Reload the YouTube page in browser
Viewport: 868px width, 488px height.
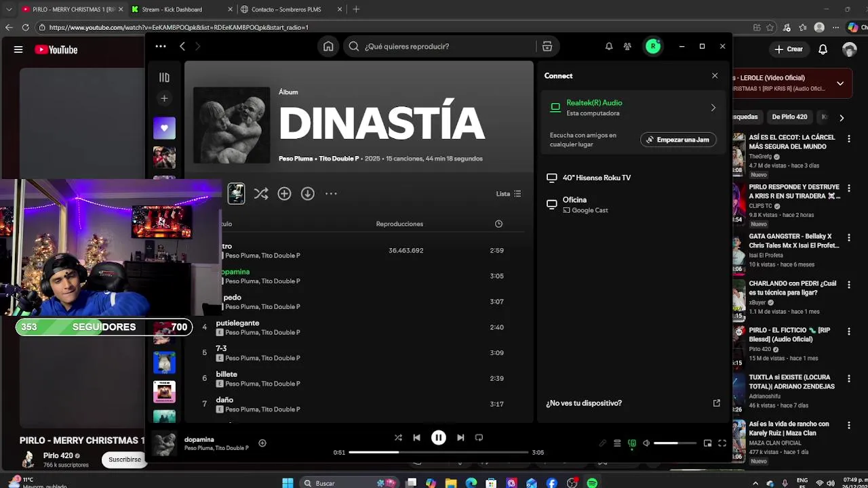pos(26,28)
